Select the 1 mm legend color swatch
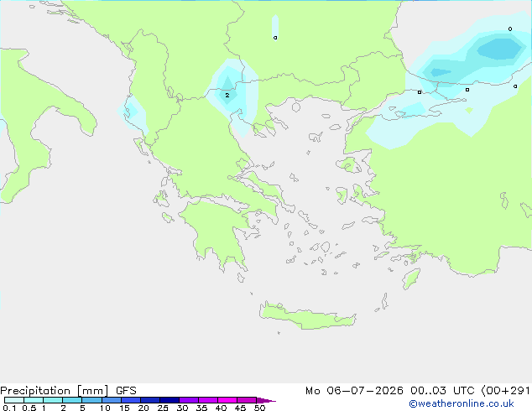This screenshot has width=532, height=411. click(53, 400)
